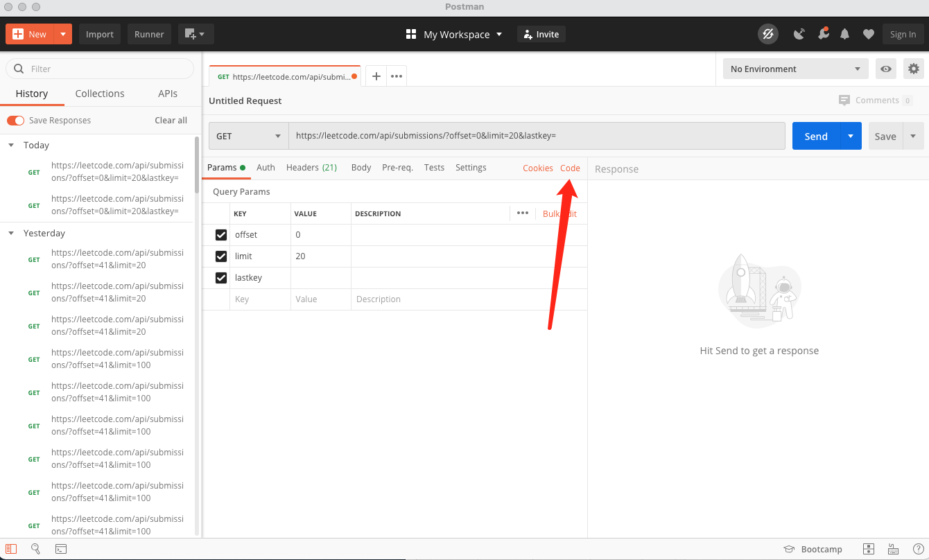The height and width of the screenshot is (560, 929).
Task: Click the limit value cell showing 20
Action: (x=321, y=256)
